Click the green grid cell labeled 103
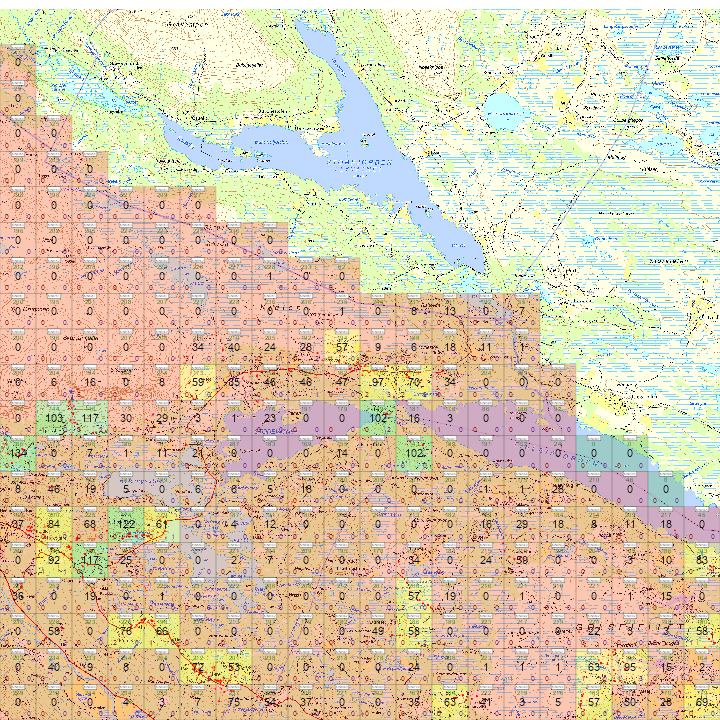 tap(54, 417)
